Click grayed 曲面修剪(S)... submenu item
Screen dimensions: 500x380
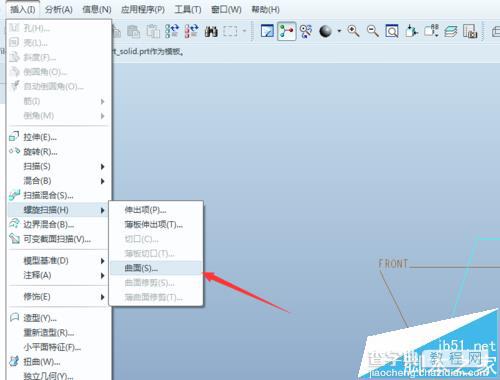coord(156,283)
